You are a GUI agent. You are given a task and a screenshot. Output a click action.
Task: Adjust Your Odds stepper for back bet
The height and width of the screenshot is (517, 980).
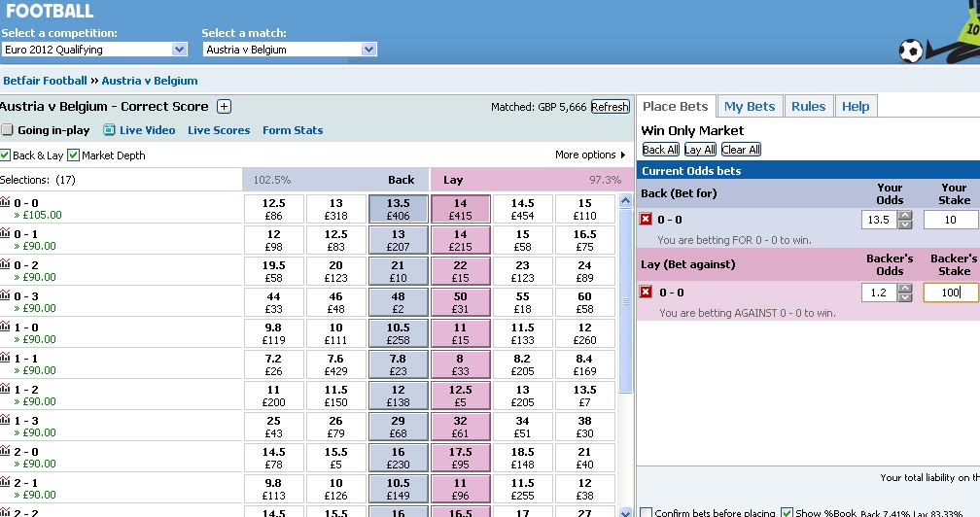click(905, 220)
